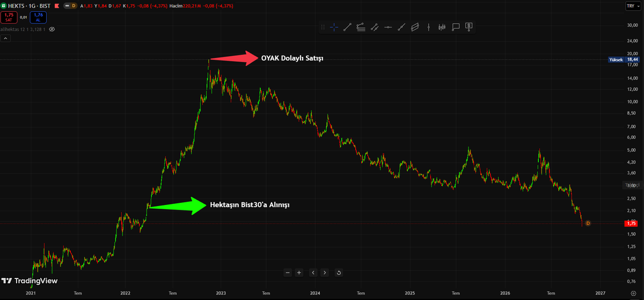Image resolution: width=644 pixels, height=300 pixels.
Task: Click the red 1,75 current price label
Action: pos(631,223)
